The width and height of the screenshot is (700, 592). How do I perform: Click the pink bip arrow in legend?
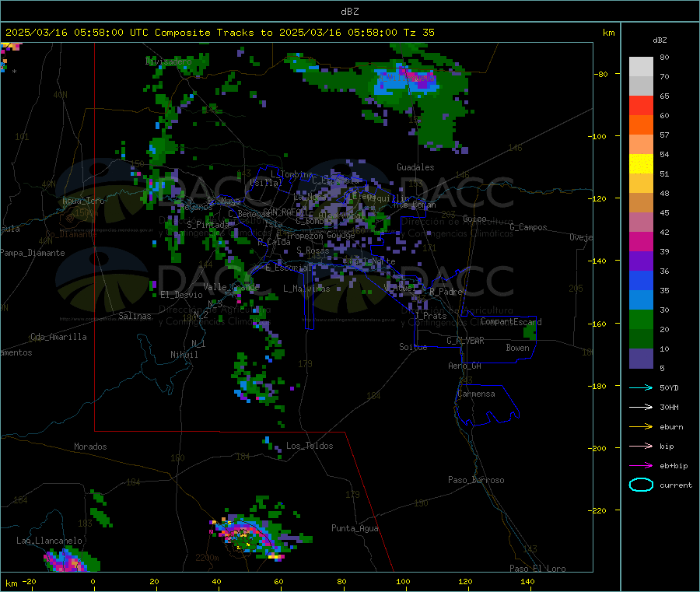point(641,446)
